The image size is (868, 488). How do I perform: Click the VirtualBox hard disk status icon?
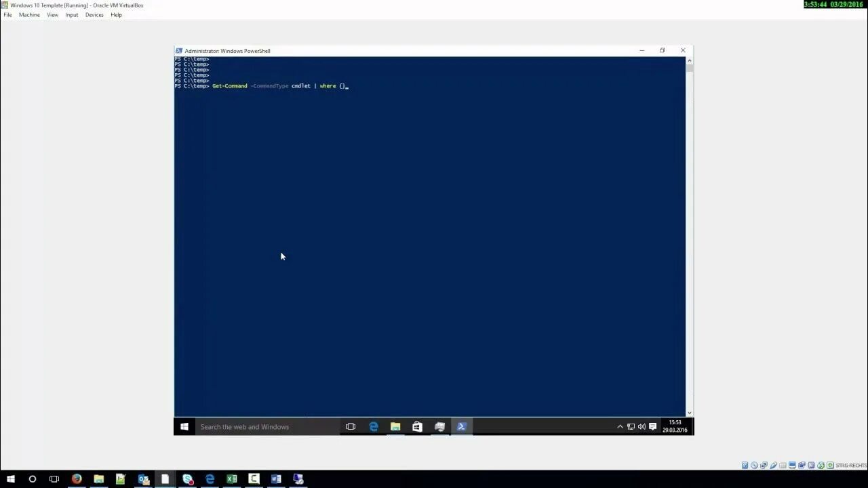tap(745, 465)
